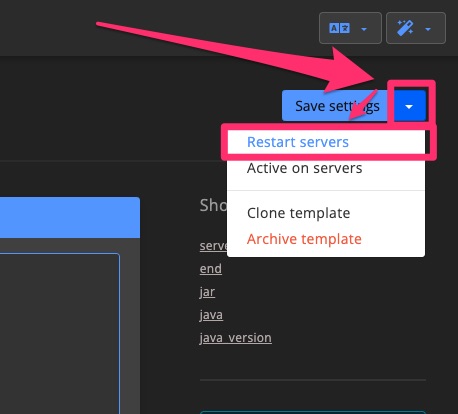Click the Save settings button
The width and height of the screenshot is (458, 414).
[337, 106]
